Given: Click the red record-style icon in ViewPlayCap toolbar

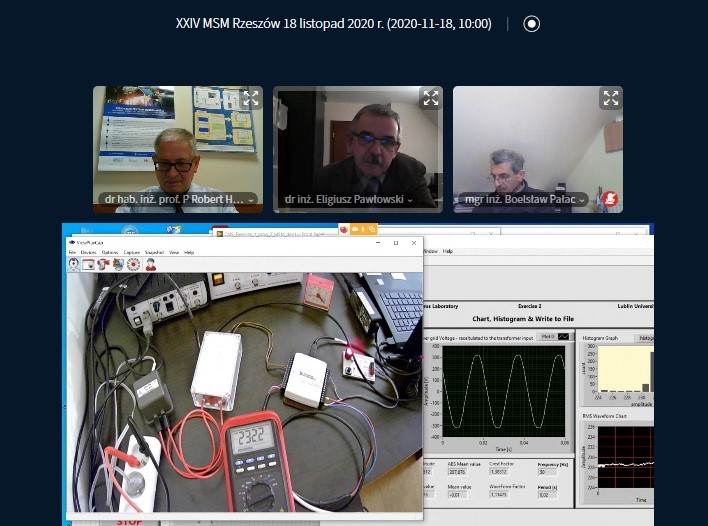Looking at the screenshot, I should (x=133, y=264).
